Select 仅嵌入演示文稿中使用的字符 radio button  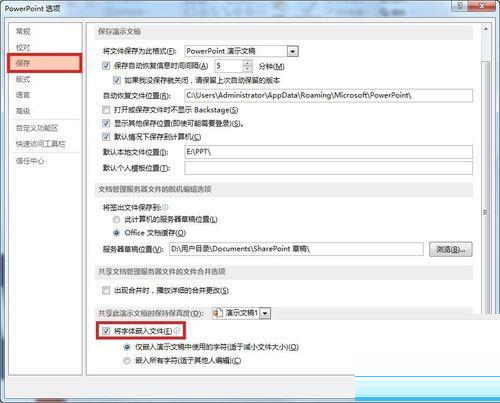click(x=127, y=347)
